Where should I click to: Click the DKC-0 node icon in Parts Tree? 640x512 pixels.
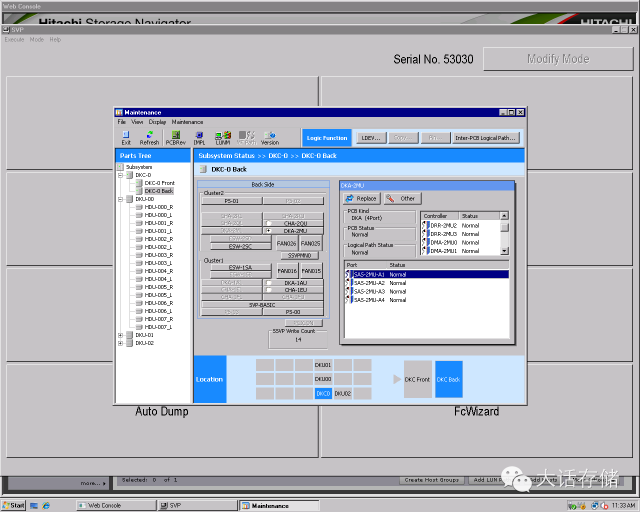129,175
